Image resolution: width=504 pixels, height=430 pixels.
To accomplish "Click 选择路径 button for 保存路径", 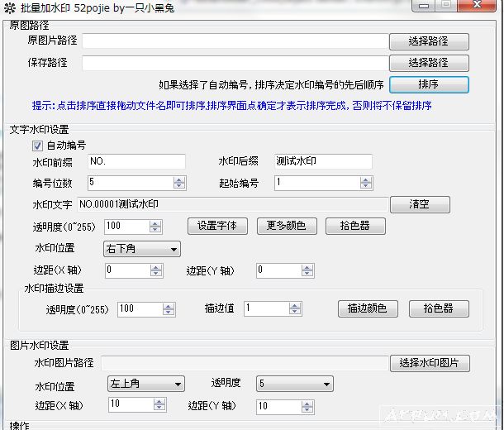I will pyautogui.click(x=428, y=63).
